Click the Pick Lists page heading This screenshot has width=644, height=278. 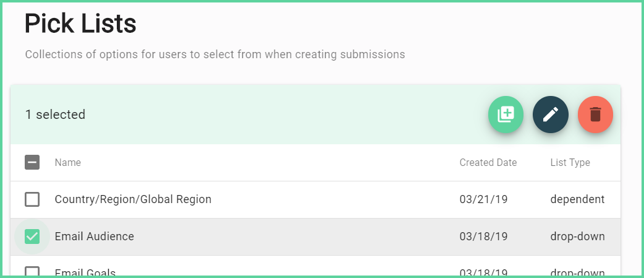pyautogui.click(x=80, y=24)
